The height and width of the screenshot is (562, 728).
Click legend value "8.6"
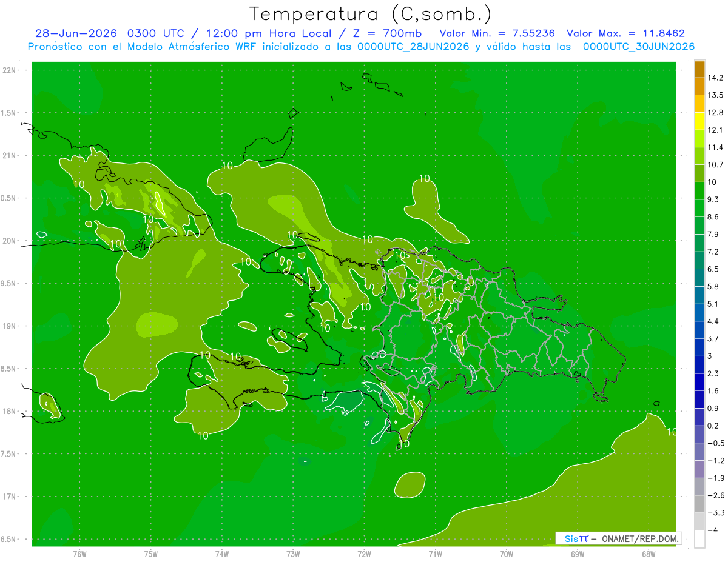point(713,217)
